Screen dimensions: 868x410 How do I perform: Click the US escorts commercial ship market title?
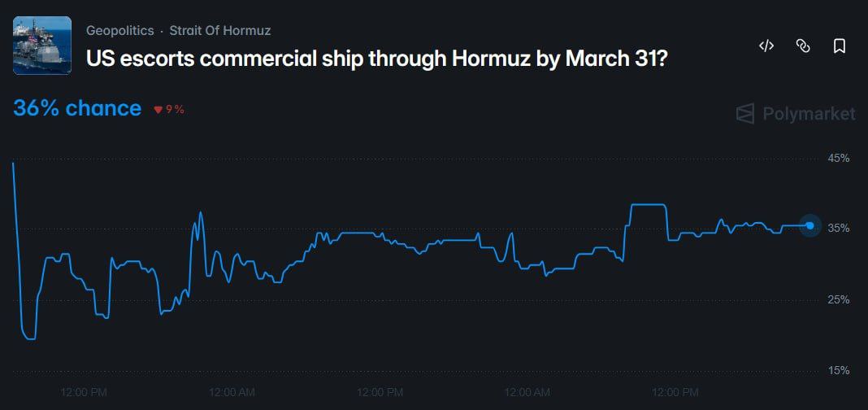tap(377, 59)
